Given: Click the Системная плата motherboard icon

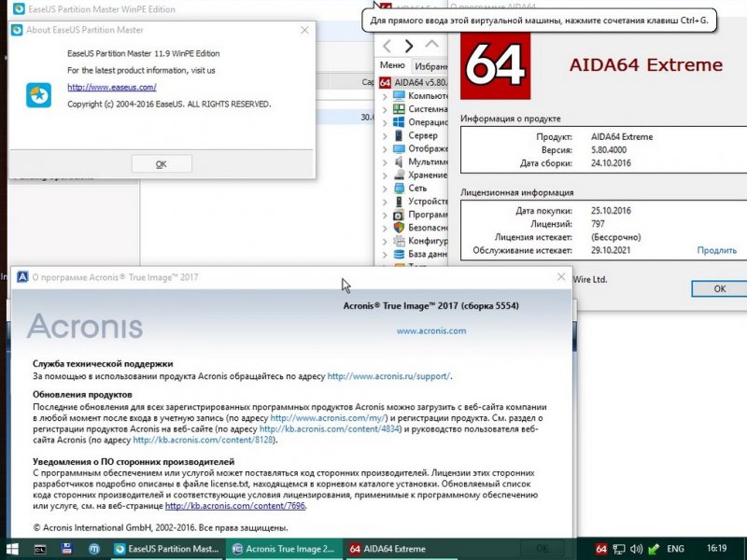Looking at the screenshot, I should pos(399,109).
